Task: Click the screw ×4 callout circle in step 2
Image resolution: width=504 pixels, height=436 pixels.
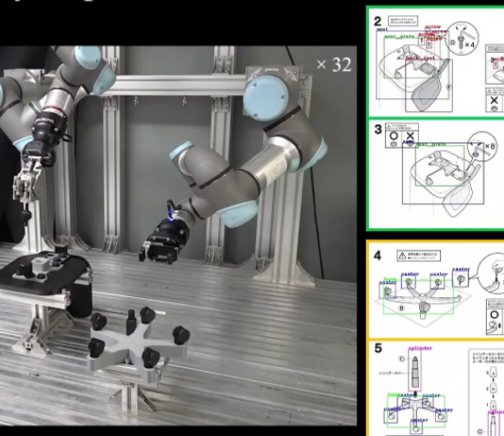Action: 462,39
